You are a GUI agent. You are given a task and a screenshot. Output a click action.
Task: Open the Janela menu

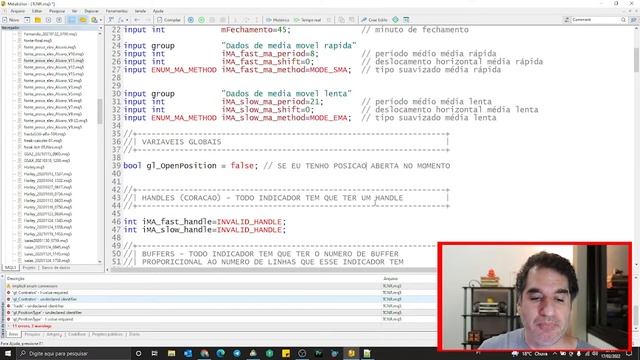140,11
